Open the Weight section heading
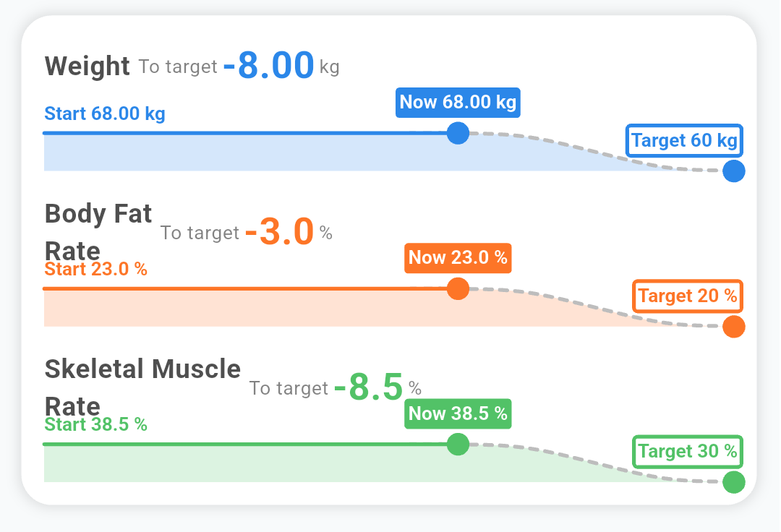Image resolution: width=781 pixels, height=532 pixels. coord(87,66)
